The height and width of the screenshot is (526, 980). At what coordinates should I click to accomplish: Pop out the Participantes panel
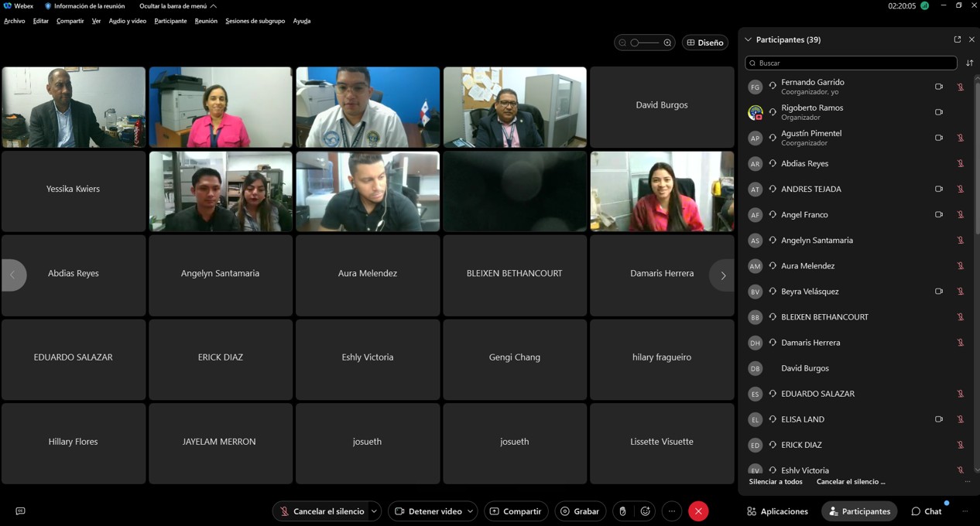(x=957, y=39)
